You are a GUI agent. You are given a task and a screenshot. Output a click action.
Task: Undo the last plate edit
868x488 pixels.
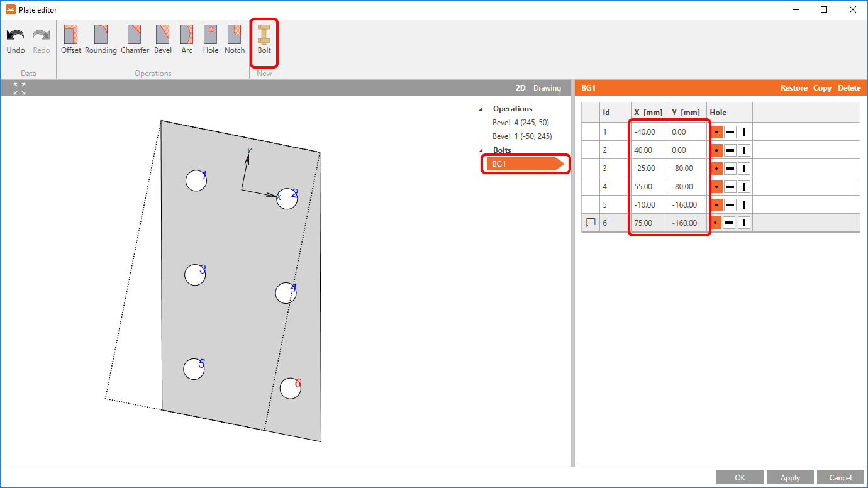pyautogui.click(x=16, y=40)
